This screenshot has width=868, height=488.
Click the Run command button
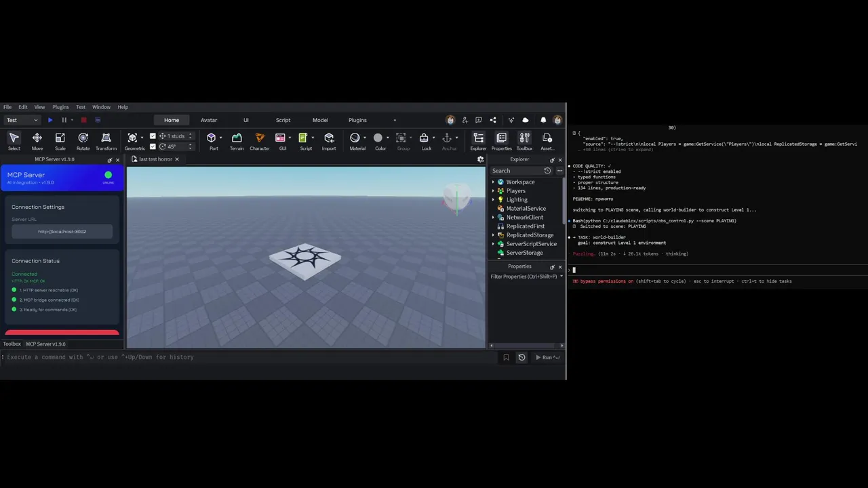tap(547, 357)
